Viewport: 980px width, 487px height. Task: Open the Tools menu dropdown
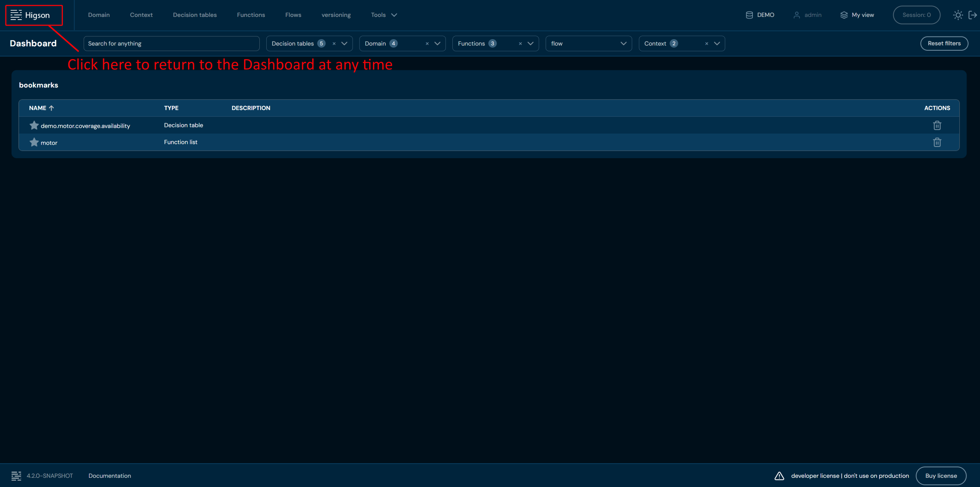click(x=384, y=15)
